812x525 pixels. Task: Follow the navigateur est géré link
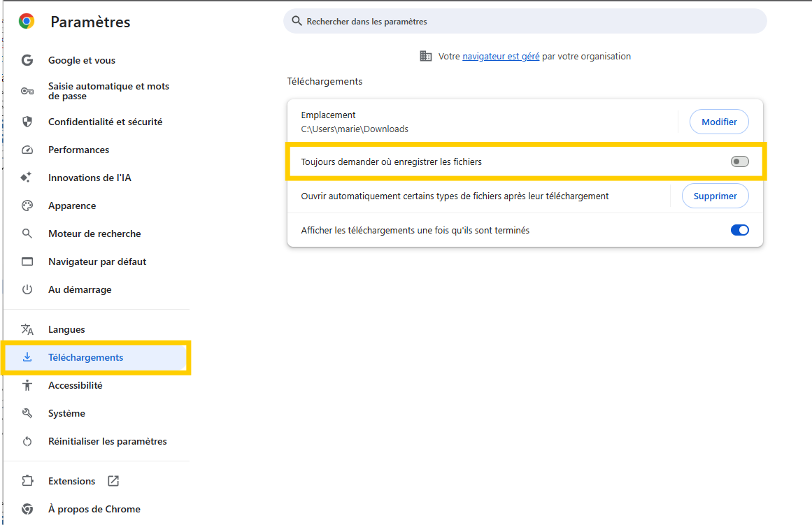click(501, 56)
